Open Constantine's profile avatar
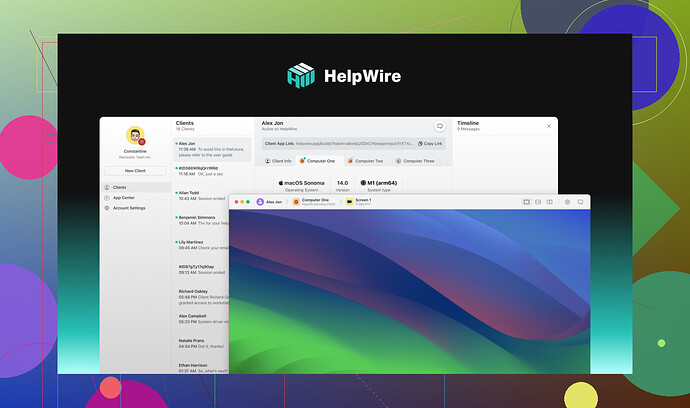The height and width of the screenshot is (408, 690). point(135,136)
